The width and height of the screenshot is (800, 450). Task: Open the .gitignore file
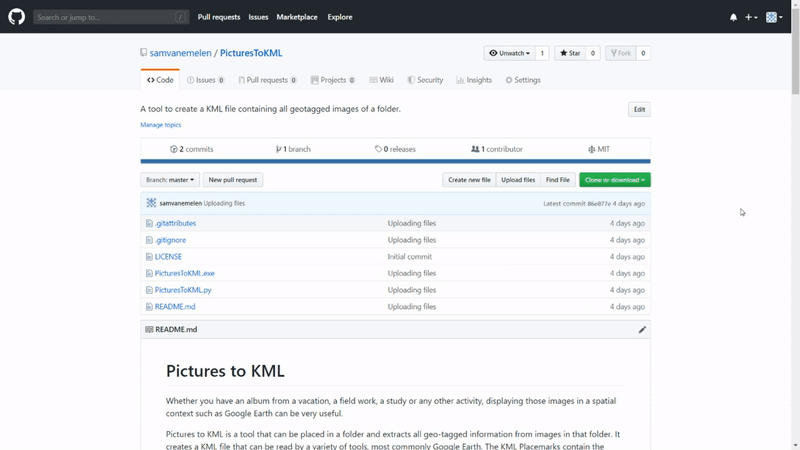[x=170, y=240]
